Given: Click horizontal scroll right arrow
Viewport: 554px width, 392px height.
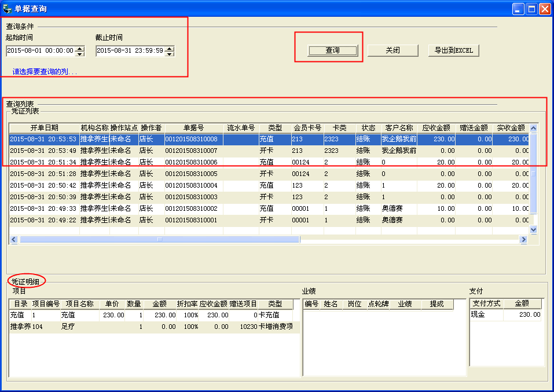Looking at the screenshot, I should 524,239.
